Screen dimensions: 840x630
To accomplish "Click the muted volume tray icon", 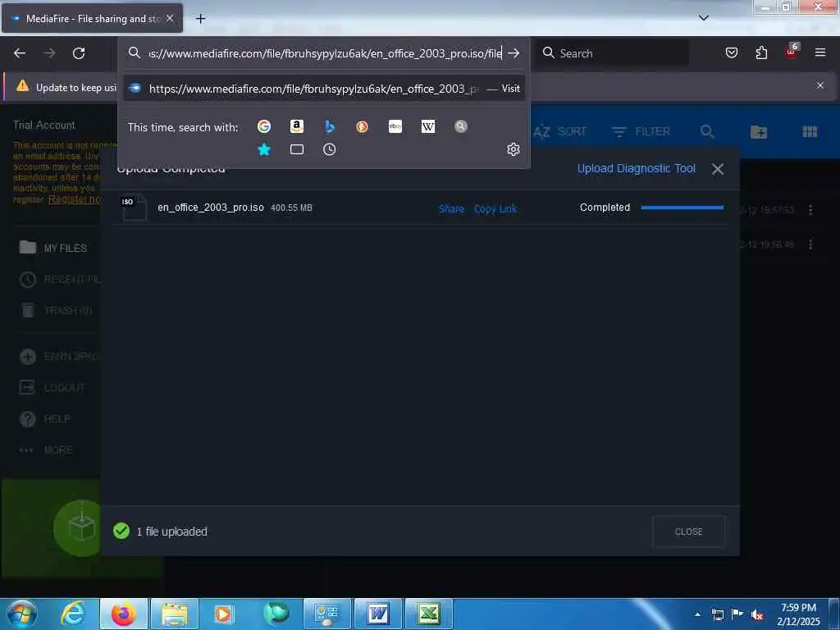I will coord(757,614).
